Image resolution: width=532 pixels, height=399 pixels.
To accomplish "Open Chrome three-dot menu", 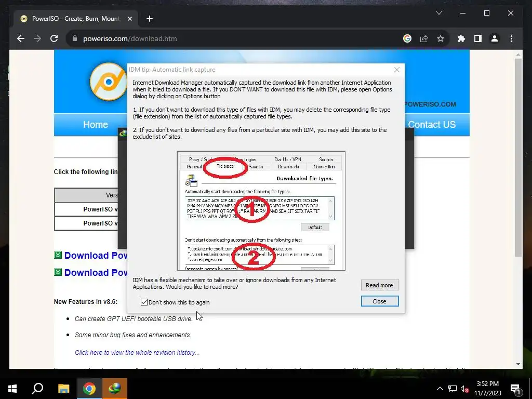I will 511,38.
